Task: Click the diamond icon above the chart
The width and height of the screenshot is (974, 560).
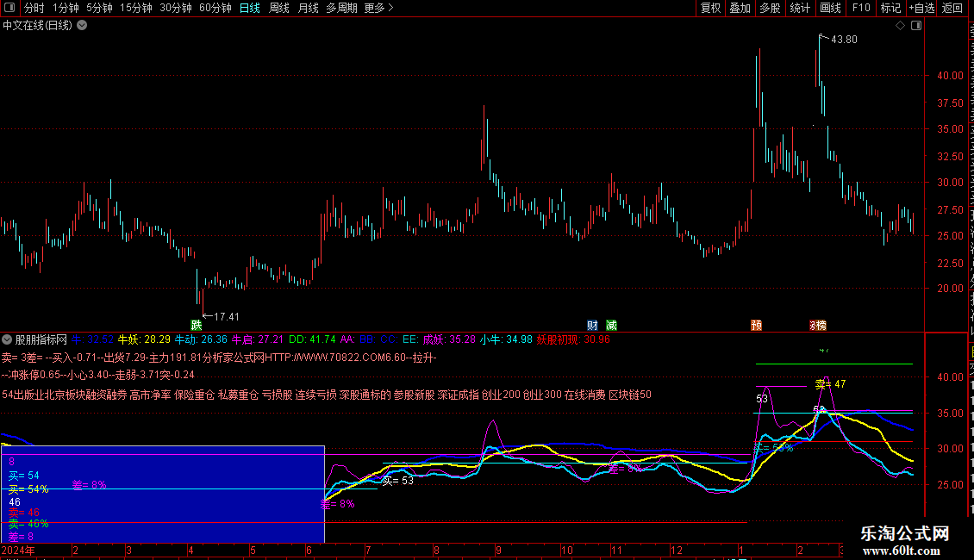Action: pos(901,26)
